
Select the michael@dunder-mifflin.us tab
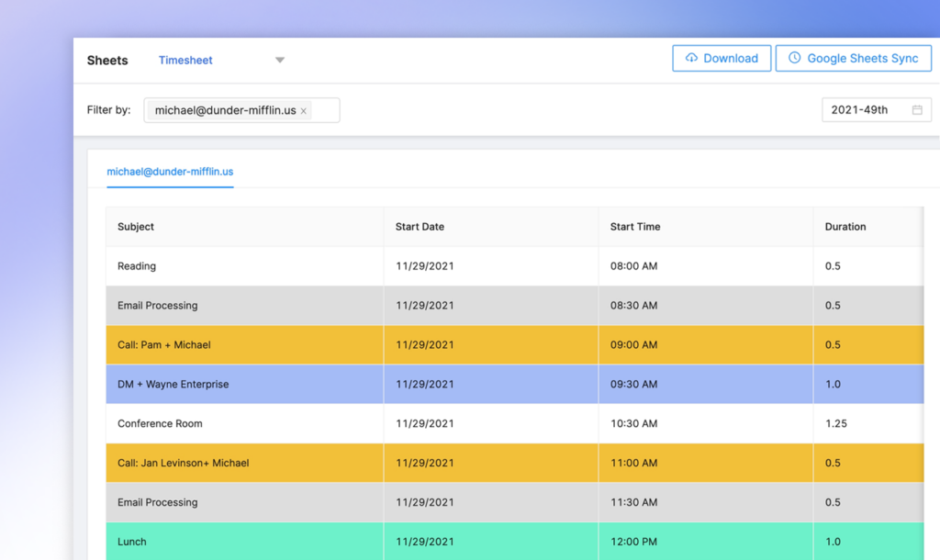170,172
